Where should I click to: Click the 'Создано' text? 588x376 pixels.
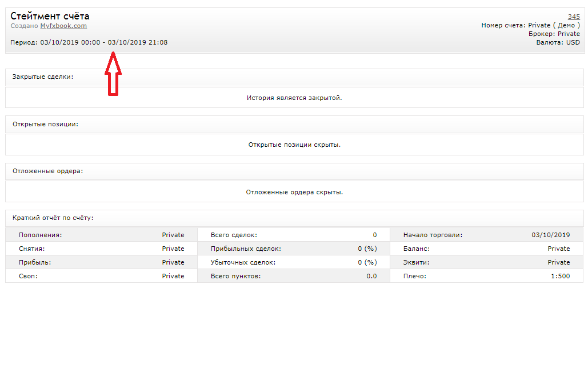(x=25, y=26)
